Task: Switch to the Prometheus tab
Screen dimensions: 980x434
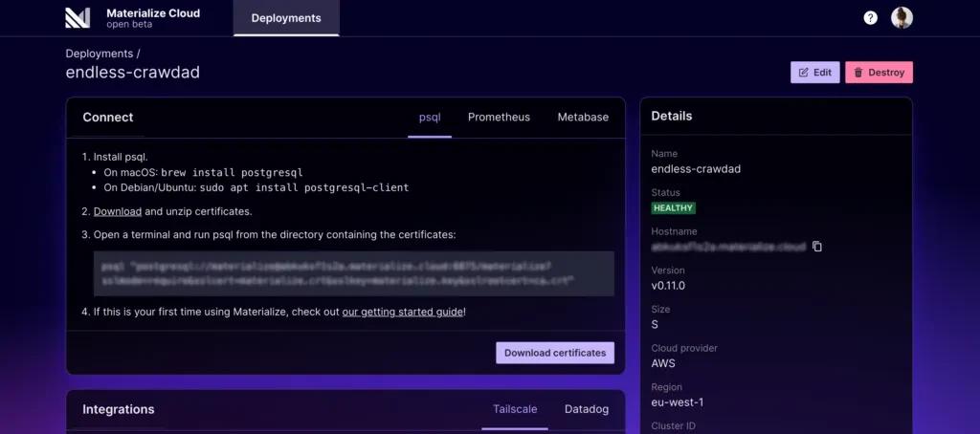Action: pos(499,117)
